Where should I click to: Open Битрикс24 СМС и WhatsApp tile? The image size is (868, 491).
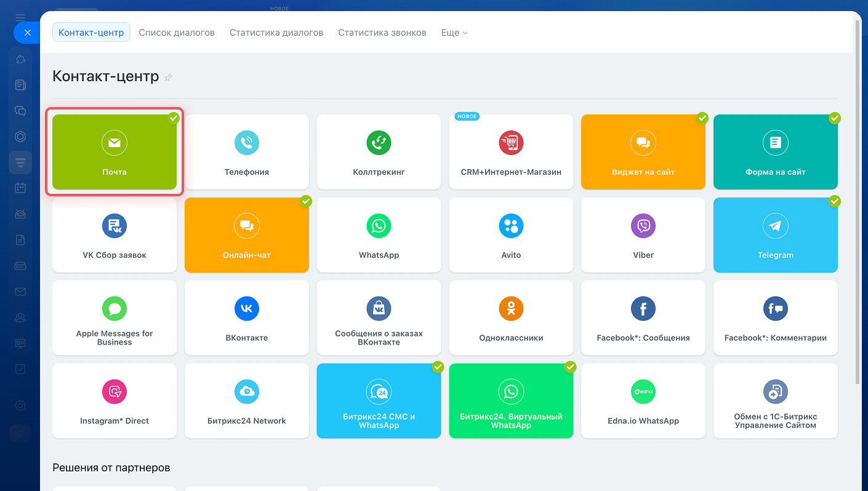(x=379, y=401)
